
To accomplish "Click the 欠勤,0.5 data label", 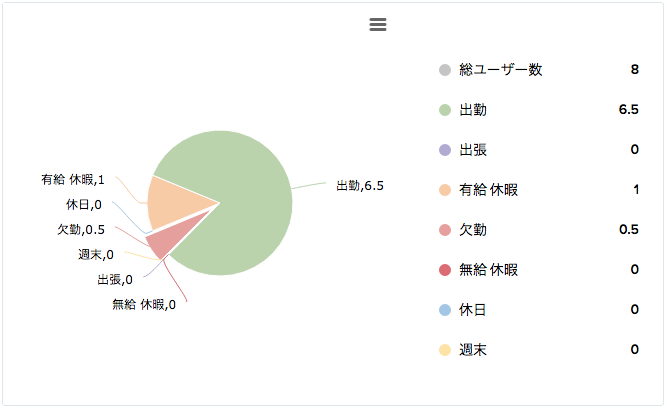I will tap(81, 230).
